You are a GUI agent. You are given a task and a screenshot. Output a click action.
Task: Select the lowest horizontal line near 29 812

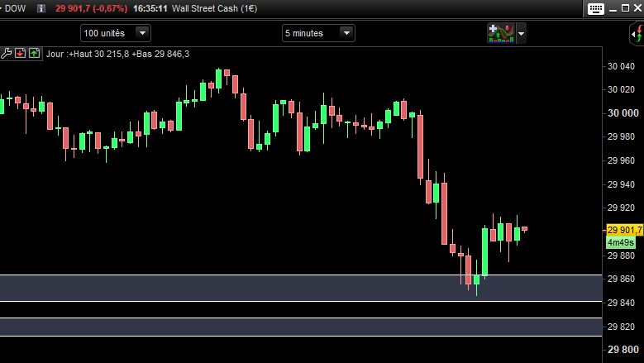[301, 336]
